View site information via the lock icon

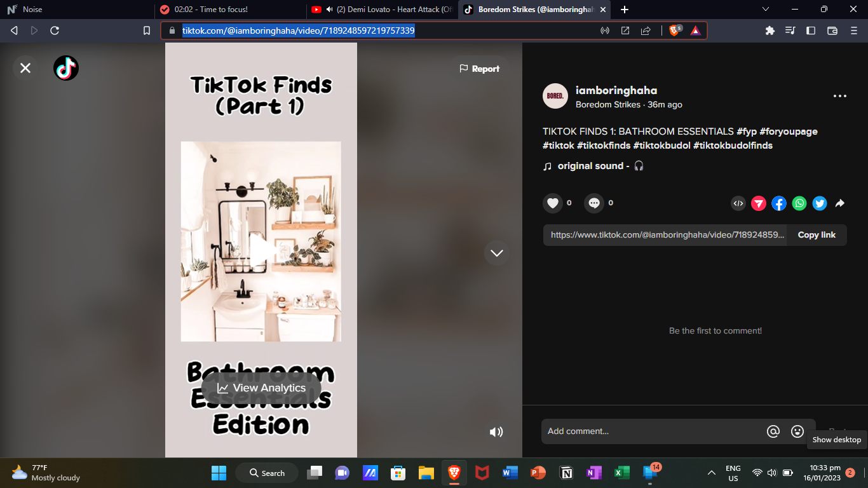coord(172,30)
